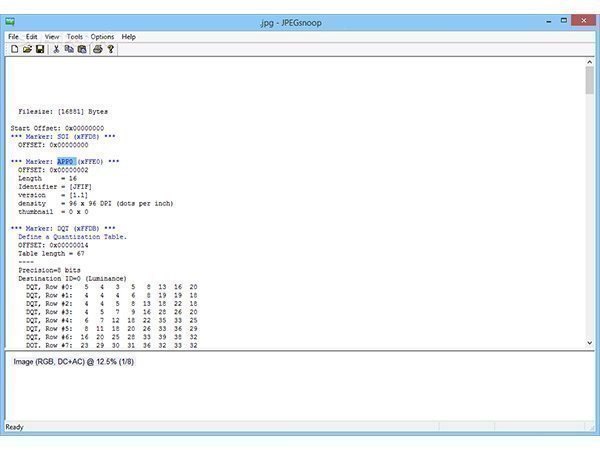Open the File menu
This screenshot has height=450, width=600.
point(13,37)
